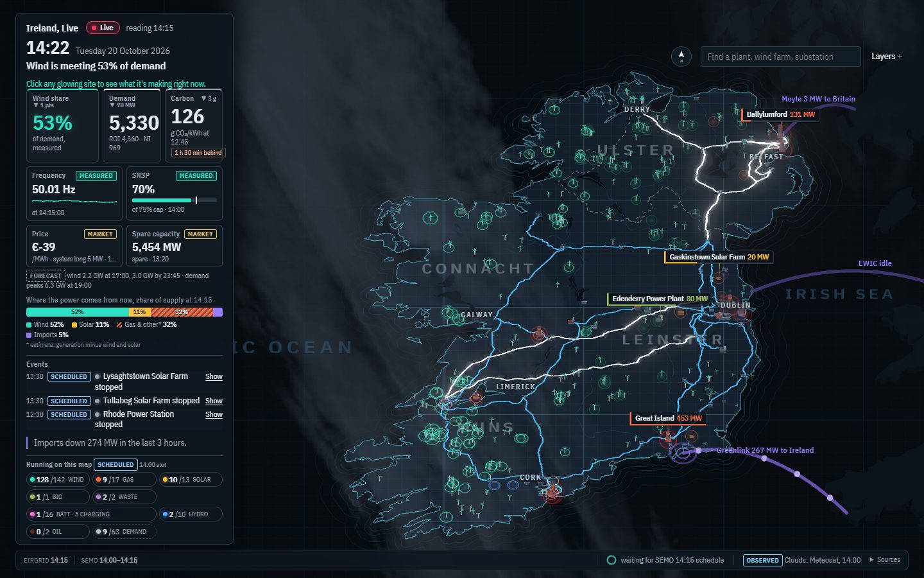Viewport: 924px width, 578px height.
Task: Open the Demand 5,330 card
Action: pos(132,126)
